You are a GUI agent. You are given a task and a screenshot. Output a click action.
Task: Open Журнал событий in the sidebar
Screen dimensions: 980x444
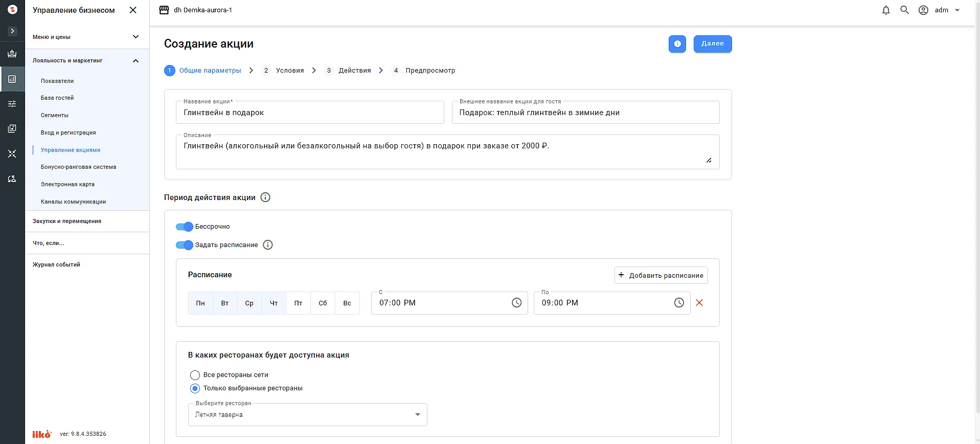[56, 264]
